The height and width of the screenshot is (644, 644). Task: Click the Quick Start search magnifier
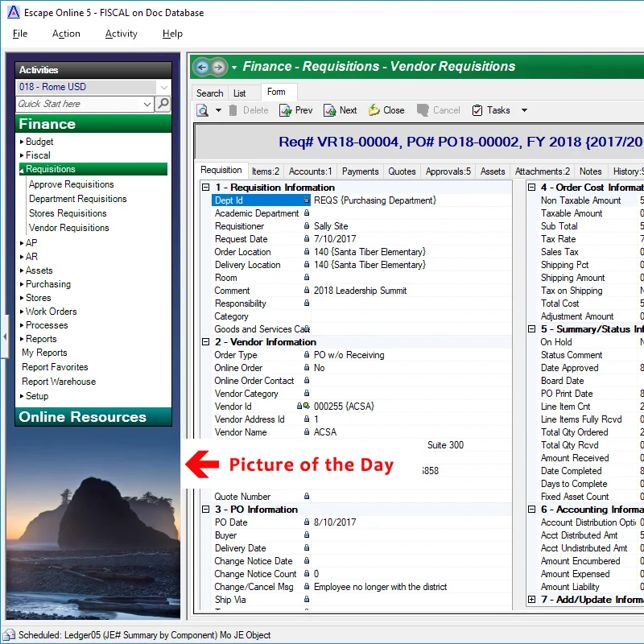tap(163, 104)
